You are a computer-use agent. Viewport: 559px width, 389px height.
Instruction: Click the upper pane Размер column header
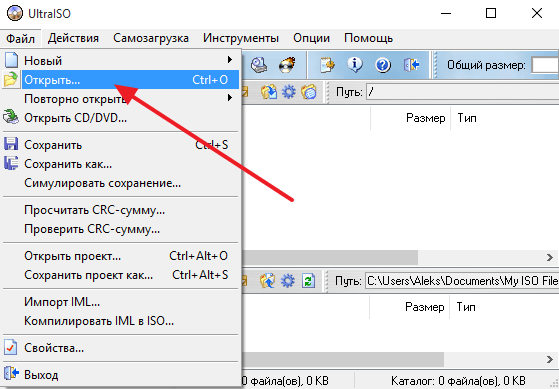tap(411, 118)
